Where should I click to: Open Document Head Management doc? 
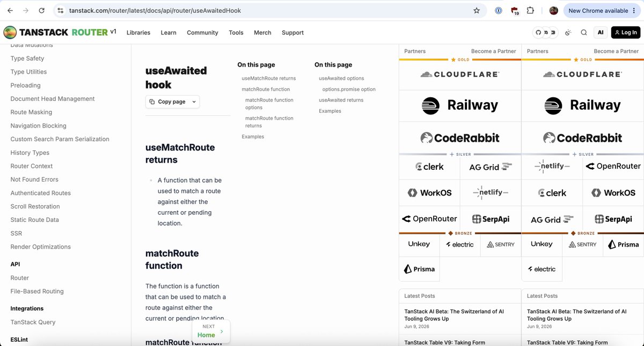click(53, 99)
